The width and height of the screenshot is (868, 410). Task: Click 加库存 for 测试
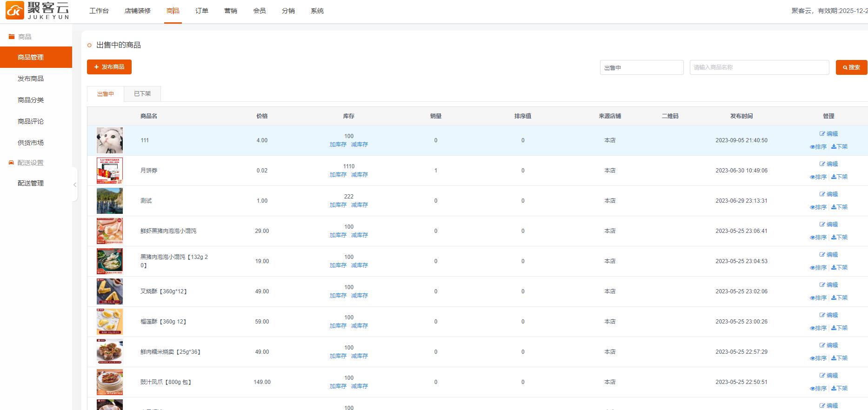338,205
